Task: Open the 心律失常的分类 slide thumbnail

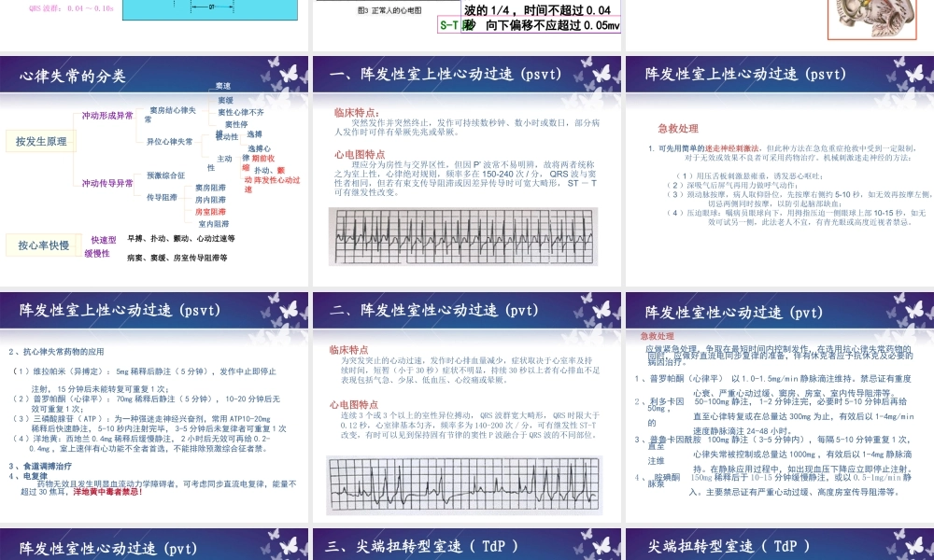Action: tap(154, 172)
